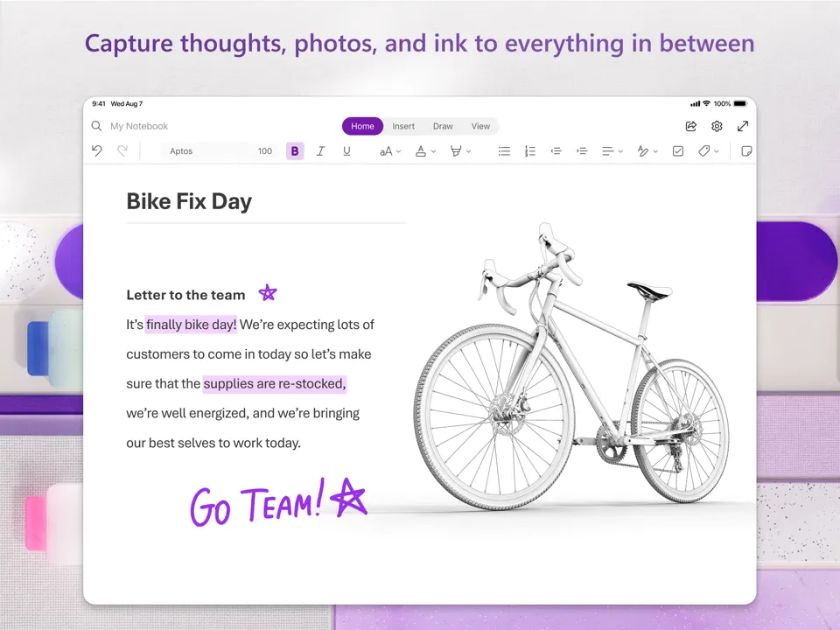
Task: Insert a numbered list
Action: tap(529, 151)
